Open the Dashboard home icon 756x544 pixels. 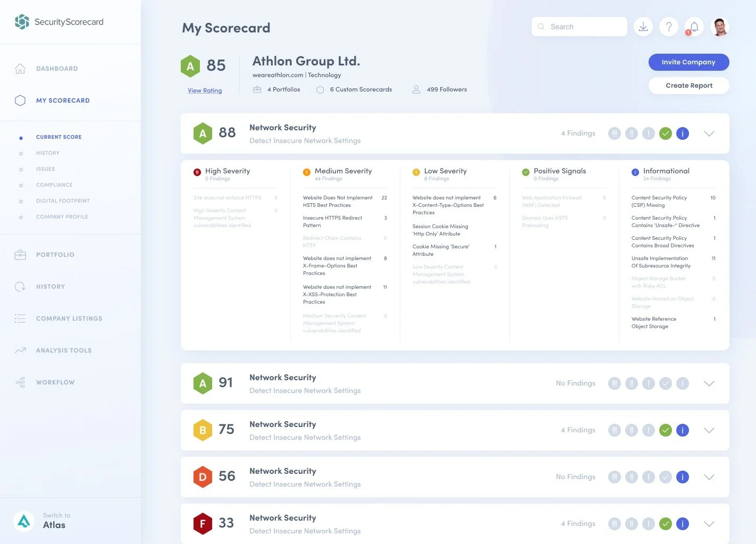click(20, 69)
